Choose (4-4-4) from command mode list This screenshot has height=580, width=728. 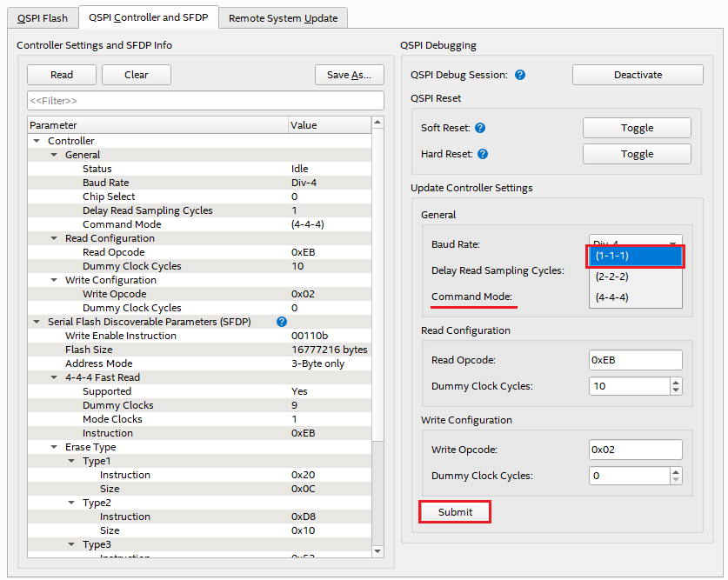[612, 297]
